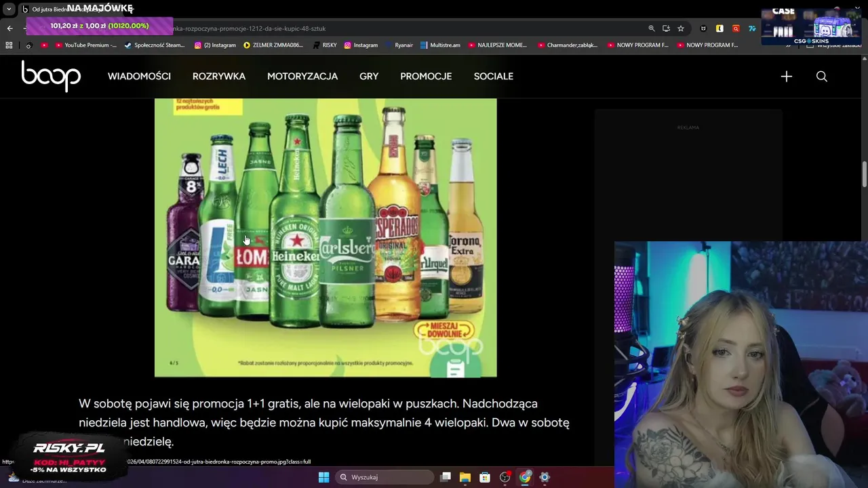Open OBS Studio from the taskbar
The height and width of the screenshot is (488, 868).
tap(505, 477)
